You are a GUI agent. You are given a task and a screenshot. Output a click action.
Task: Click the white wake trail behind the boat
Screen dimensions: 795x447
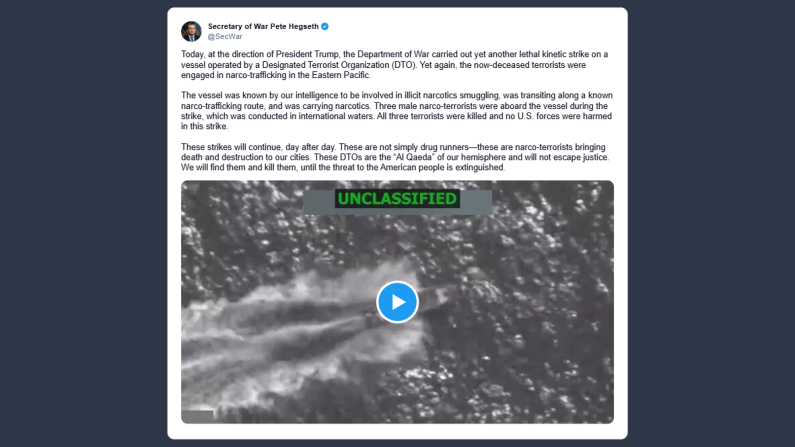click(x=274, y=324)
